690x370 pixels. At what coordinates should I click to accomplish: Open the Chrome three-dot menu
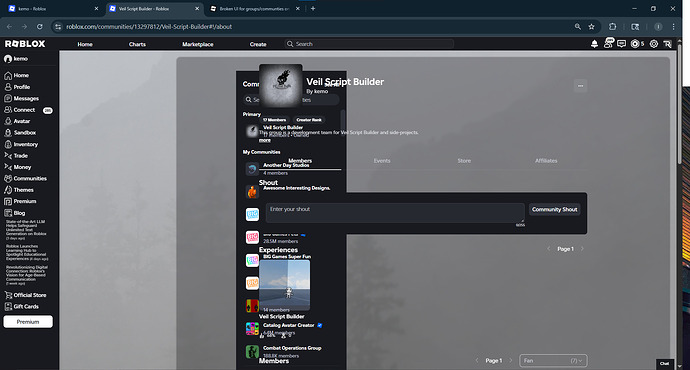pos(674,26)
